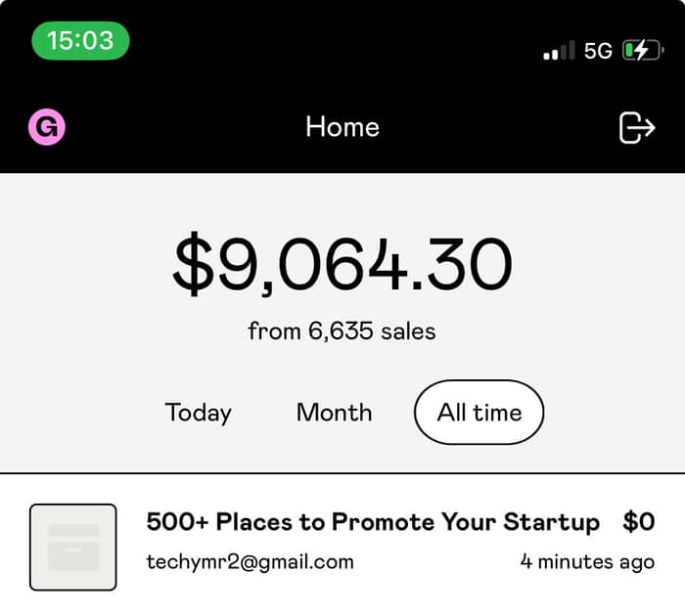Viewport: 685px width, 616px height.
Task: Open the product thumbnail placeholder image
Action: [x=73, y=547]
